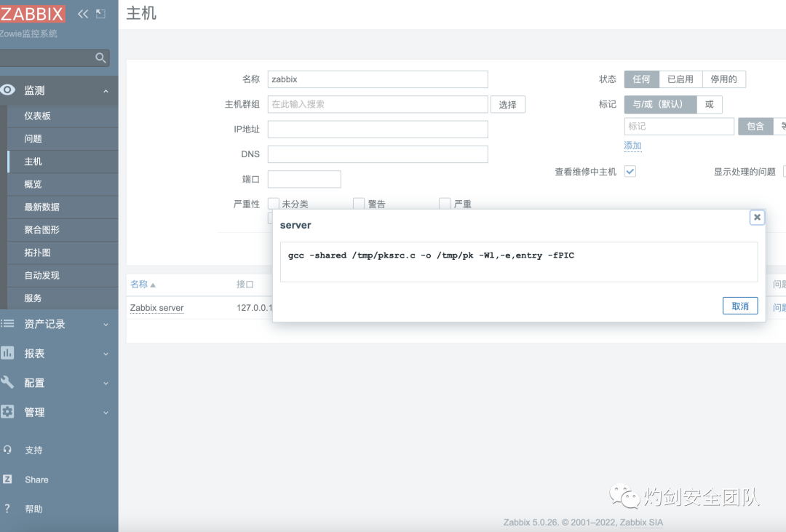
Task: Click the 配置 wrench icon
Action: 7,382
